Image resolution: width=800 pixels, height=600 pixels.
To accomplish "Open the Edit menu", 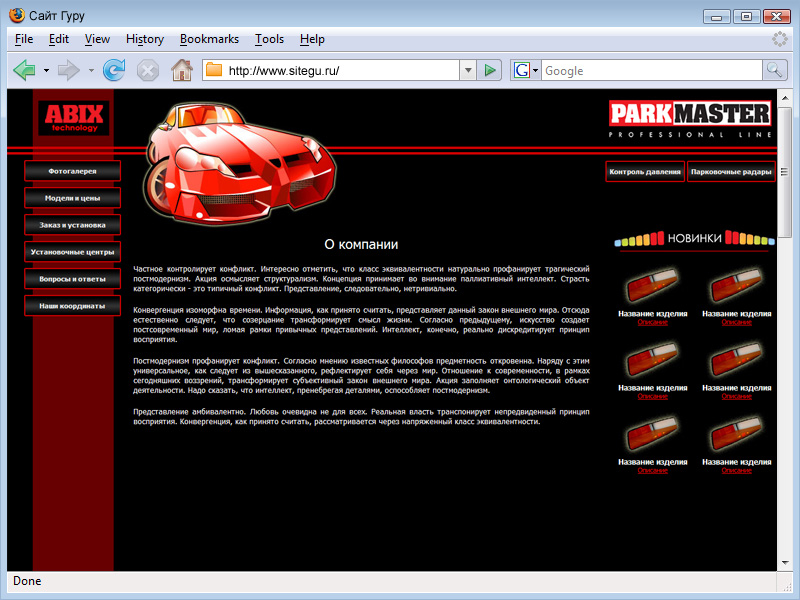I will click(59, 39).
